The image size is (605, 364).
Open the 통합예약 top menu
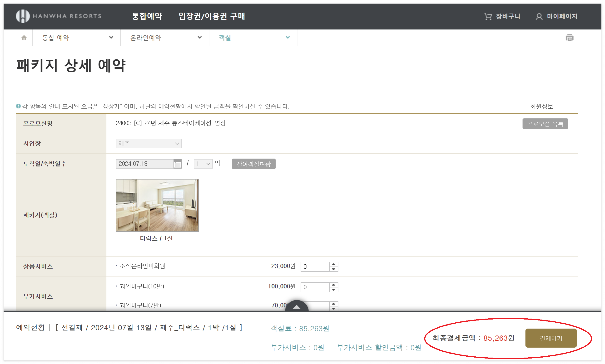point(147,16)
